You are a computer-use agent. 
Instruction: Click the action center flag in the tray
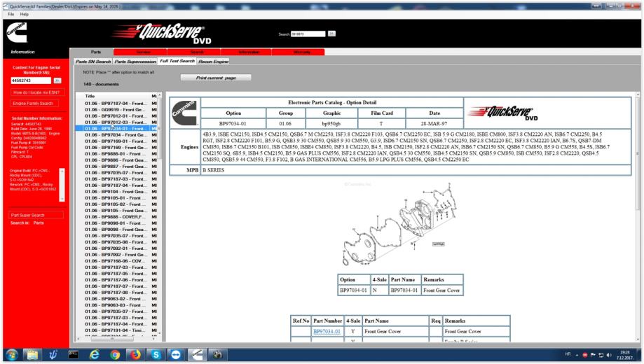(593, 355)
